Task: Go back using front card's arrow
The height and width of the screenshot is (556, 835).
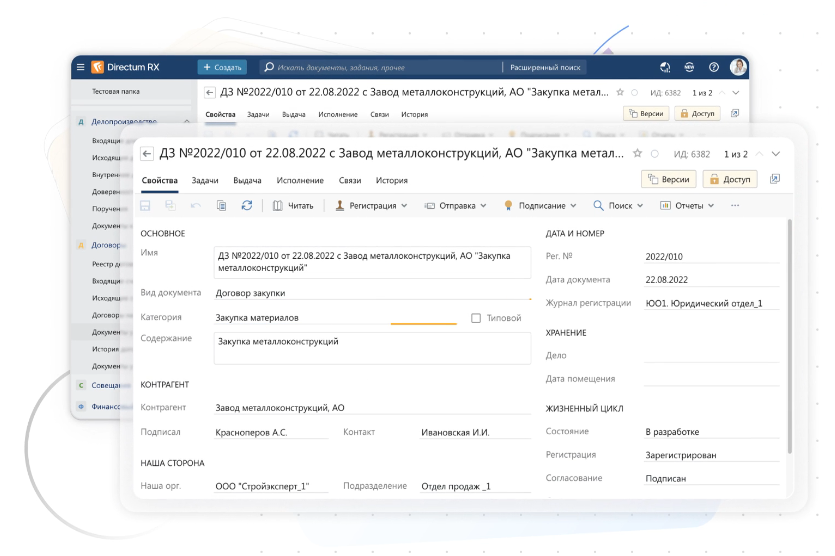Action: [x=147, y=154]
